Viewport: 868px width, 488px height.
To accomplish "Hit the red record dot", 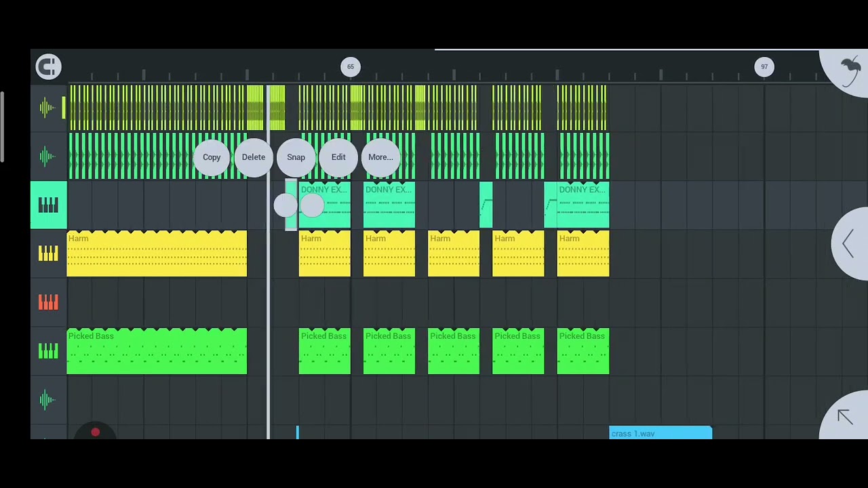I will (x=96, y=432).
